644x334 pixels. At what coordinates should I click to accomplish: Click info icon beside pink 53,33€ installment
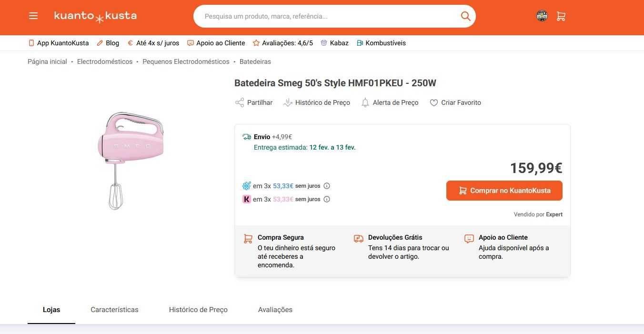point(327,199)
